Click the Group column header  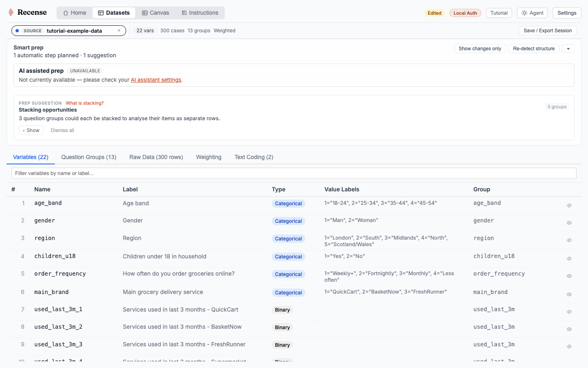481,189
